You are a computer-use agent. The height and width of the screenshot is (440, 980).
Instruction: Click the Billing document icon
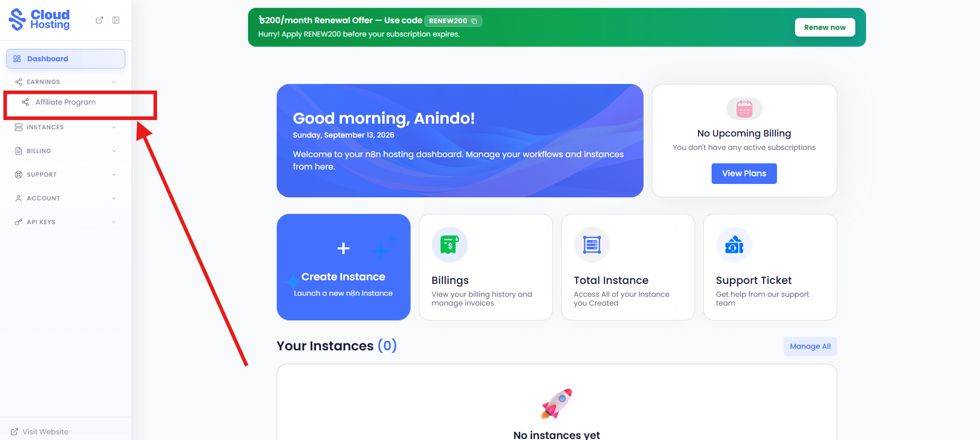pyautogui.click(x=19, y=151)
